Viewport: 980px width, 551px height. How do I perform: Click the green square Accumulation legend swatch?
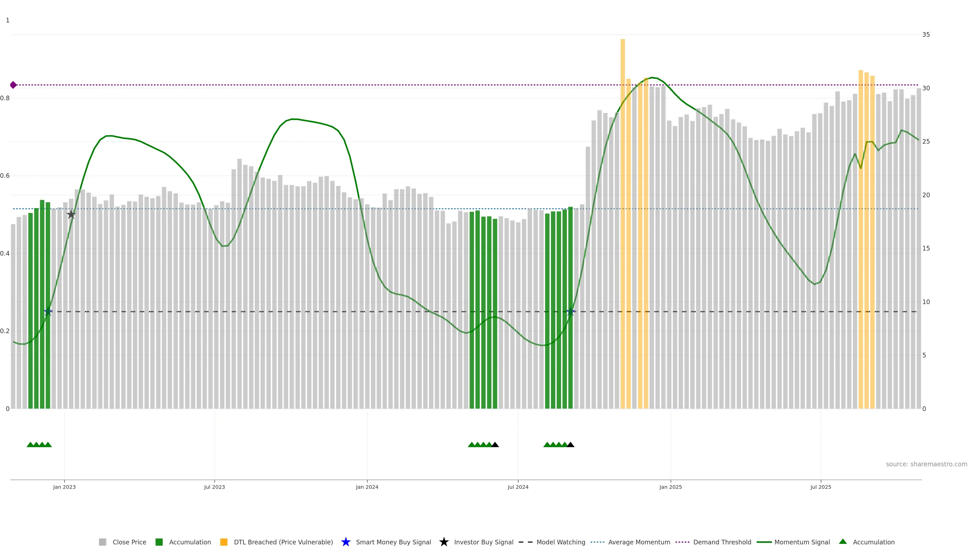click(x=159, y=542)
